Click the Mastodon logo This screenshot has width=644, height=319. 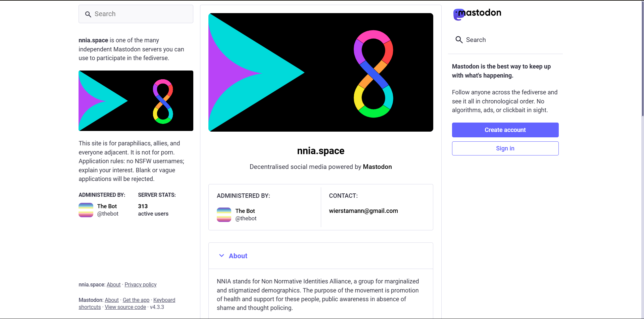point(477,14)
